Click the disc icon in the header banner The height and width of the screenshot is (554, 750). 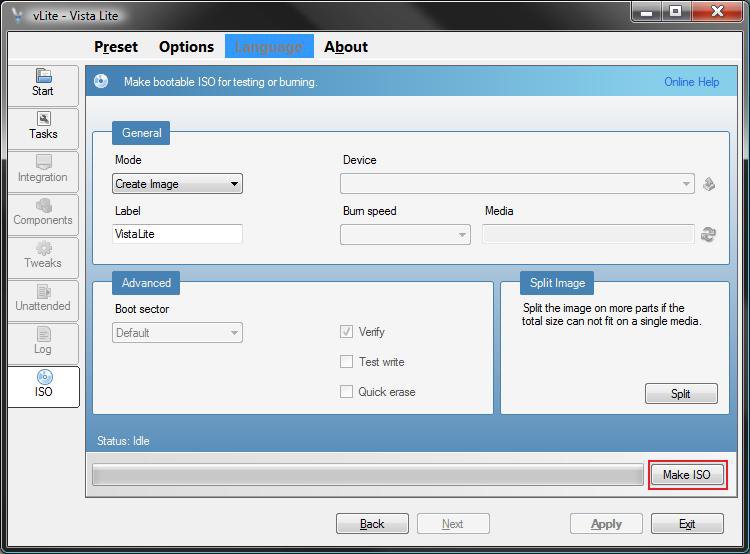click(101, 81)
